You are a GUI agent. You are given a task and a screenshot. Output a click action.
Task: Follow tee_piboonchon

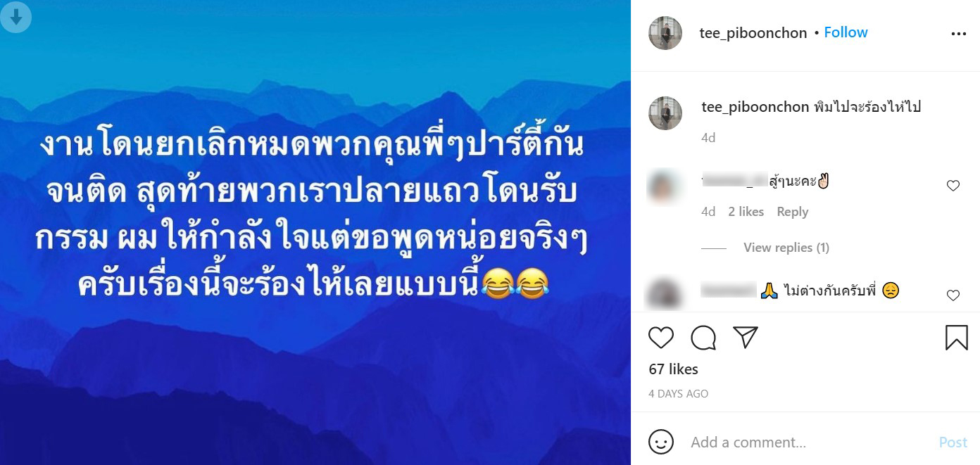click(846, 32)
